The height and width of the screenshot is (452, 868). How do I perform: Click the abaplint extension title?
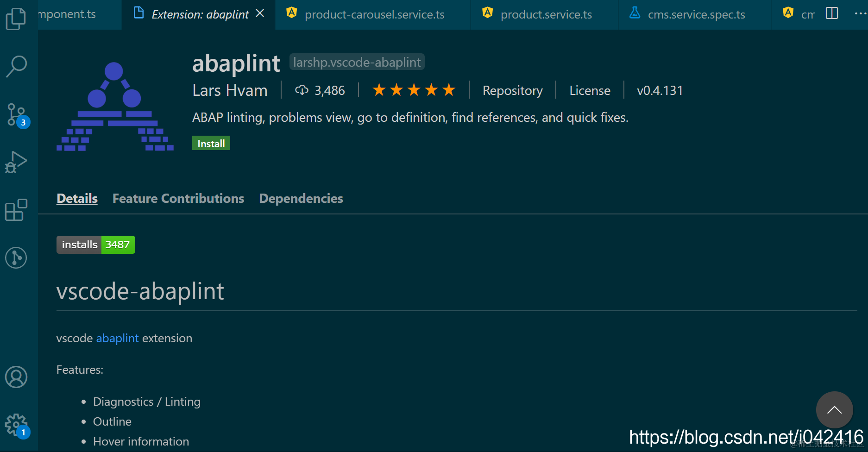click(x=236, y=63)
